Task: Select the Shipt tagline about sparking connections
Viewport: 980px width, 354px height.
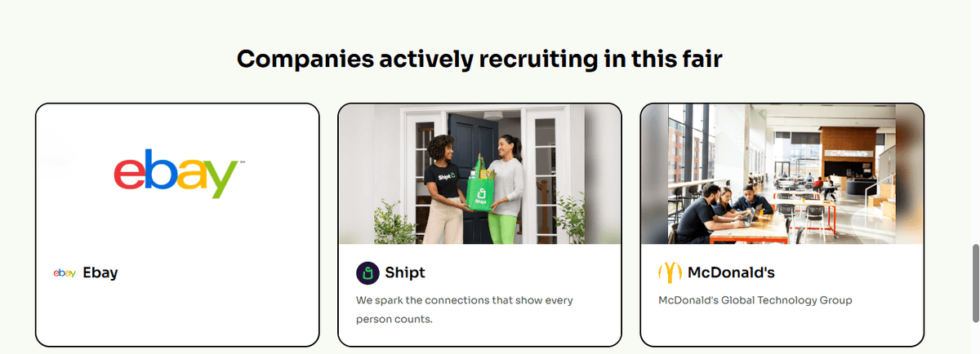Action: point(464,309)
